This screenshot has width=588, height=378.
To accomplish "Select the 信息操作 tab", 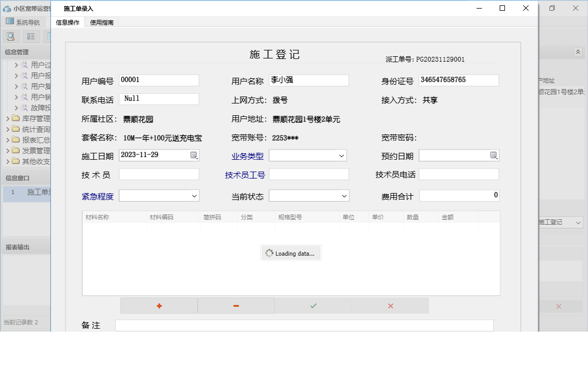I will [67, 23].
